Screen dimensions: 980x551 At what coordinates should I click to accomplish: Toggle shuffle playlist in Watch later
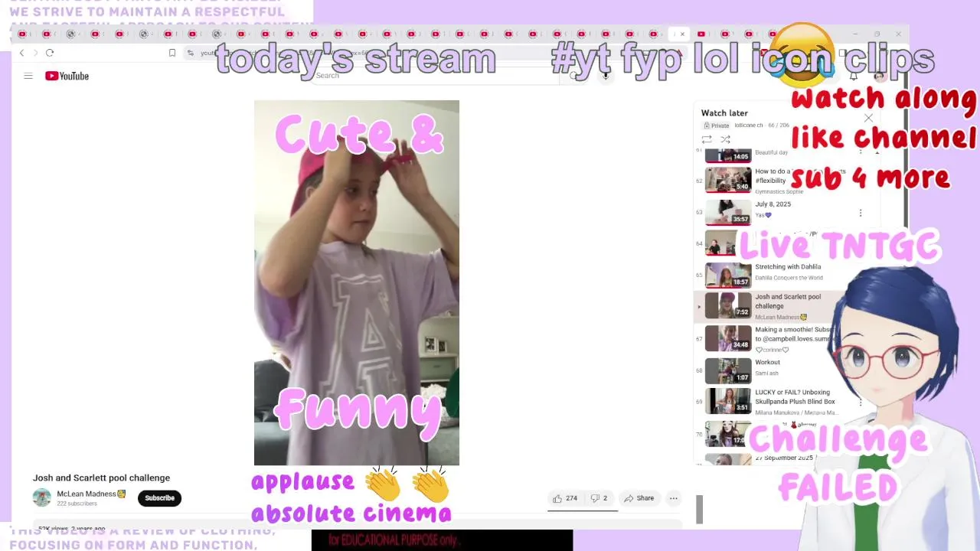coord(726,139)
